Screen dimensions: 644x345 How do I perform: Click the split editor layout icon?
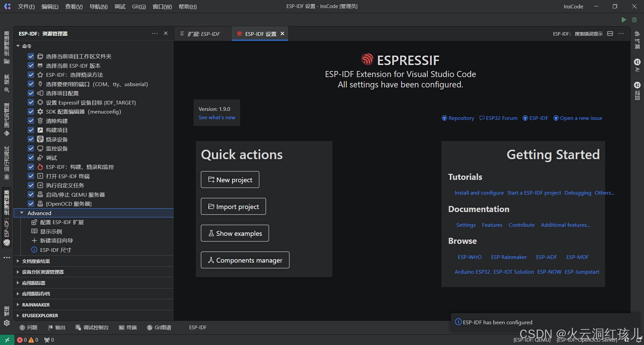click(x=610, y=33)
